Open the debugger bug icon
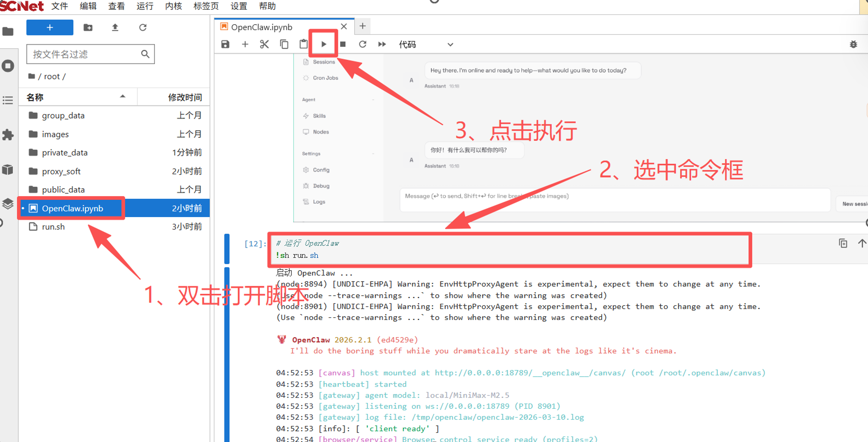The image size is (868, 442). tap(853, 44)
